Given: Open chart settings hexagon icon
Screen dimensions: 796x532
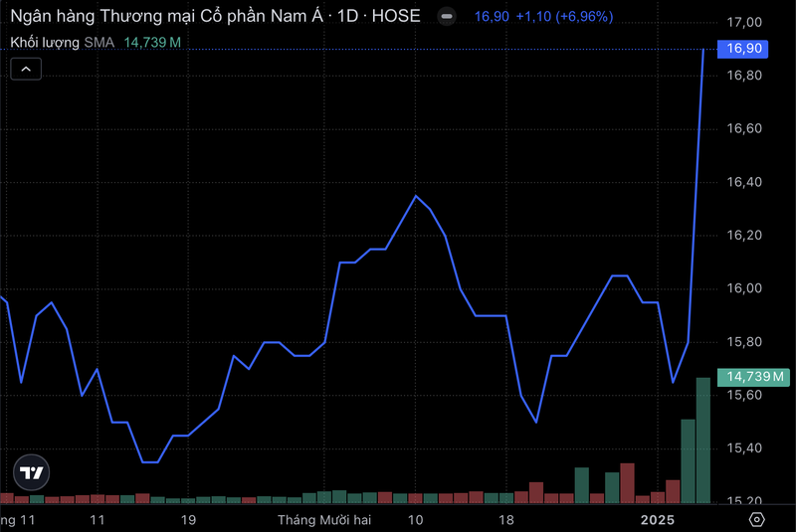Looking at the screenshot, I should [757, 520].
